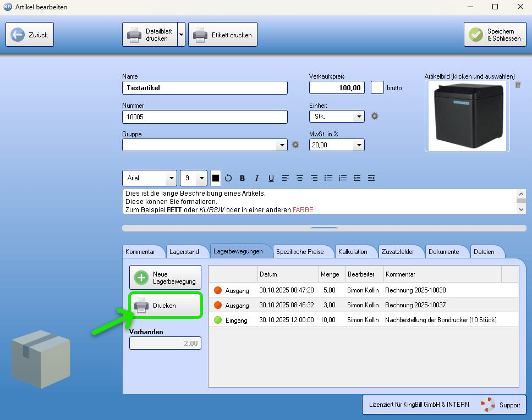Insert a bulleted list
This screenshot has width=532, height=420.
(328, 178)
